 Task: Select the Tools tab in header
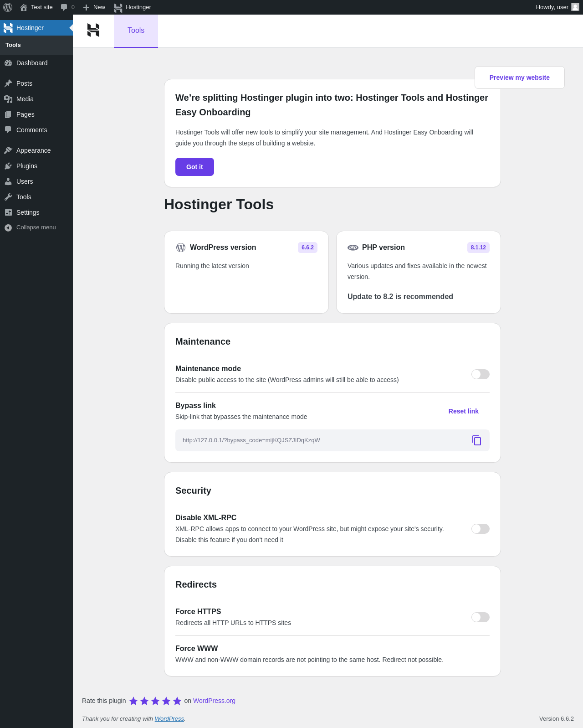(x=136, y=31)
